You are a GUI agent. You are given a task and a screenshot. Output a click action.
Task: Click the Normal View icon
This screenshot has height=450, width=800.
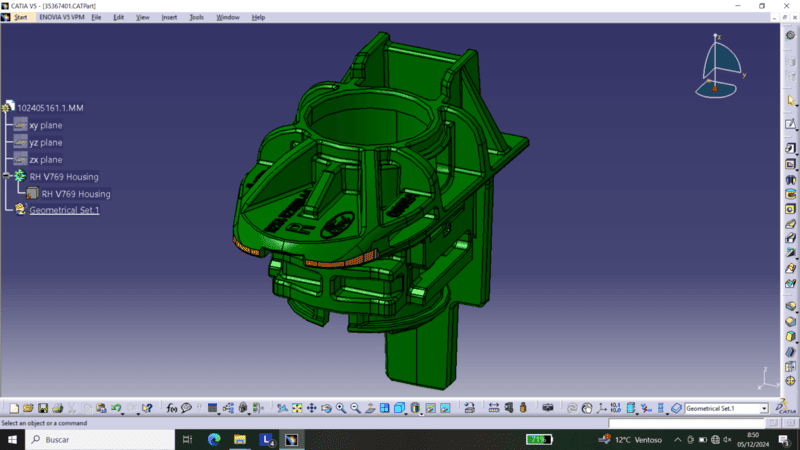click(x=370, y=408)
